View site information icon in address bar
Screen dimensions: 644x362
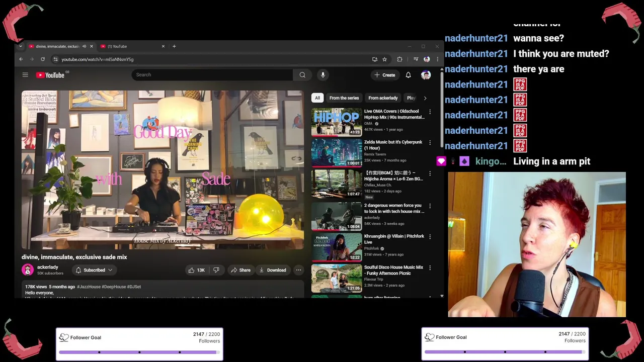click(x=55, y=59)
